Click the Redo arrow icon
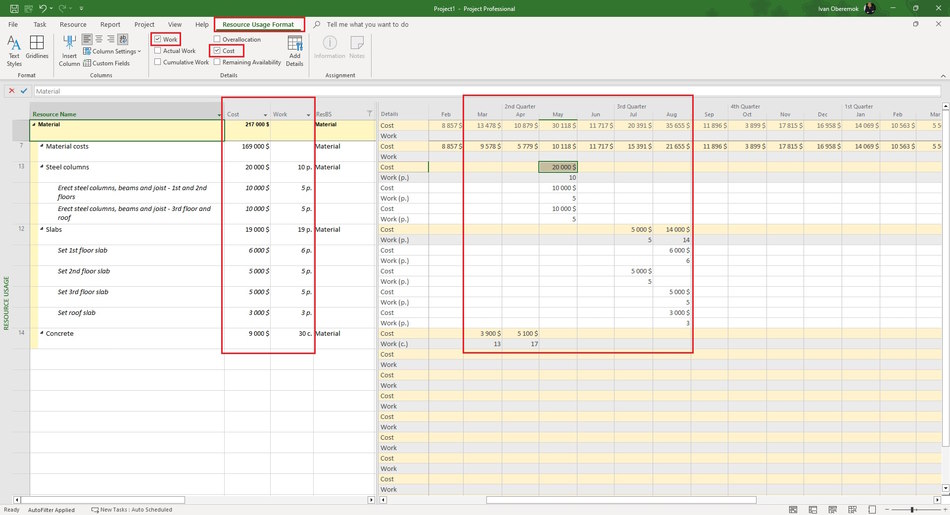The image size is (950, 515). click(x=62, y=8)
